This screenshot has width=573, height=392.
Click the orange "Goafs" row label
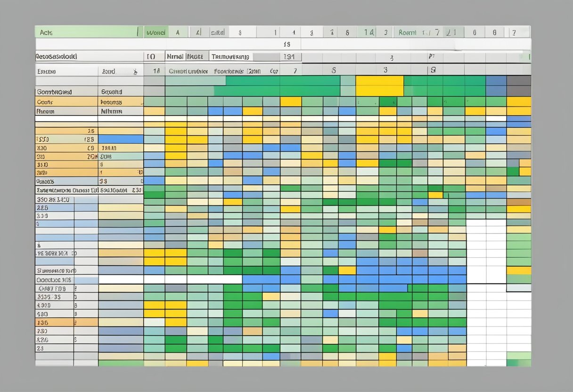[x=66, y=102]
